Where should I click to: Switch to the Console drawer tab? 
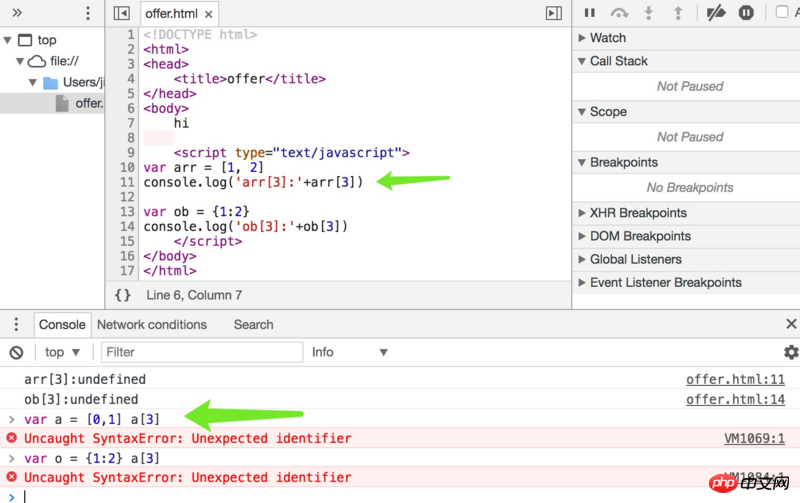coord(62,324)
